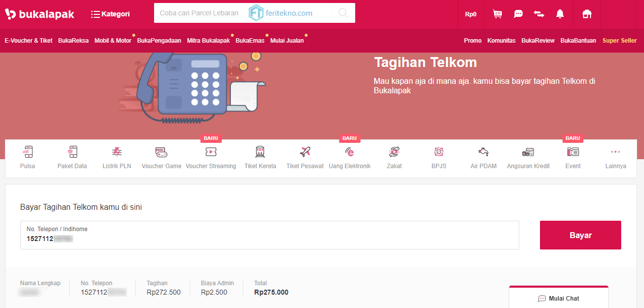Open Mobil & Motor section

[x=113, y=41]
